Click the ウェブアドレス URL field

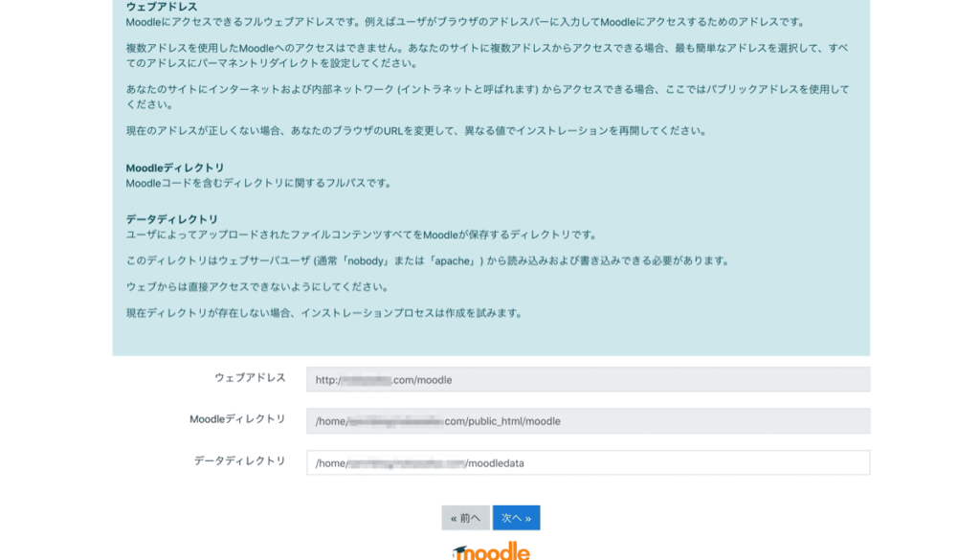click(589, 379)
